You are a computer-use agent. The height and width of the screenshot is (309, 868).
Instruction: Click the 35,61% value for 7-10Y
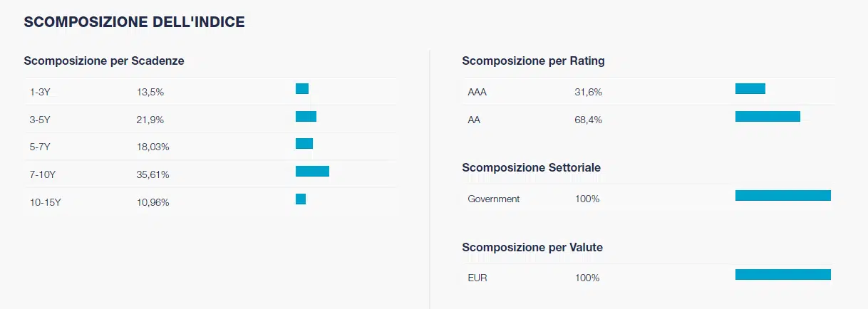coord(153,174)
